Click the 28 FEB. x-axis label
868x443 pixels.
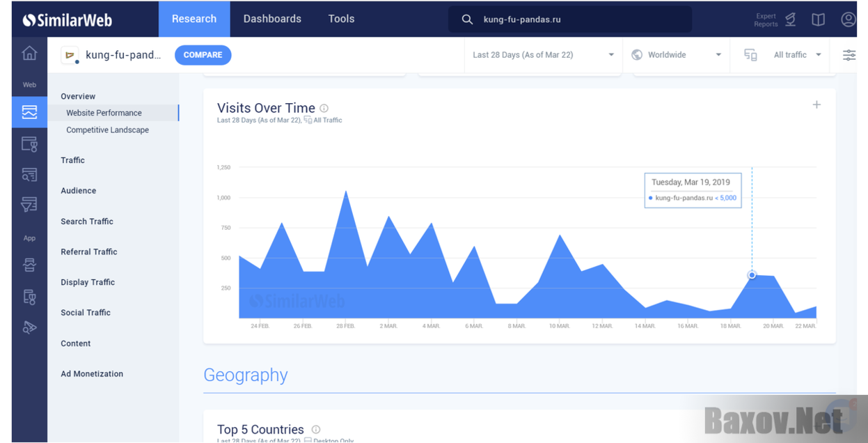pos(346,326)
